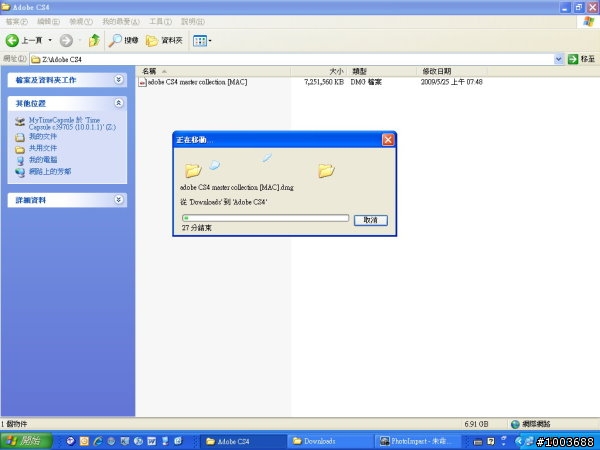Click the DMG 檔案 type cell
The height and width of the screenshot is (450, 600).
click(366, 82)
